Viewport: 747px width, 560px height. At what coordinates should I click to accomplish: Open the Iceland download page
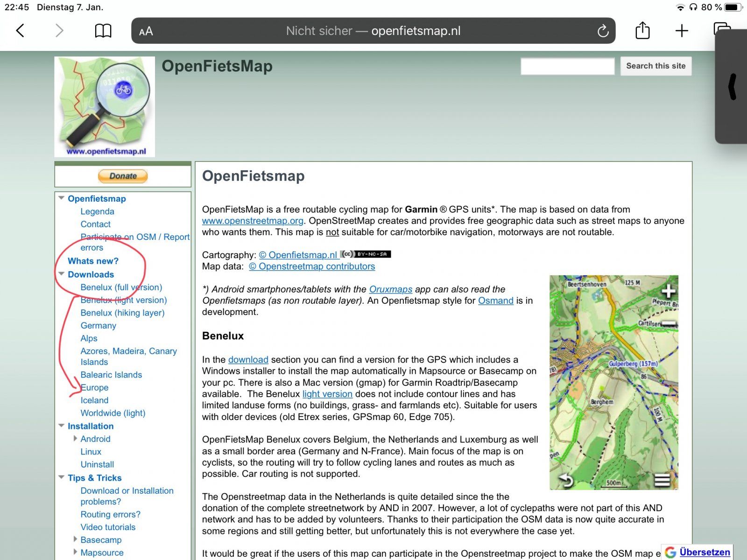[x=94, y=400]
